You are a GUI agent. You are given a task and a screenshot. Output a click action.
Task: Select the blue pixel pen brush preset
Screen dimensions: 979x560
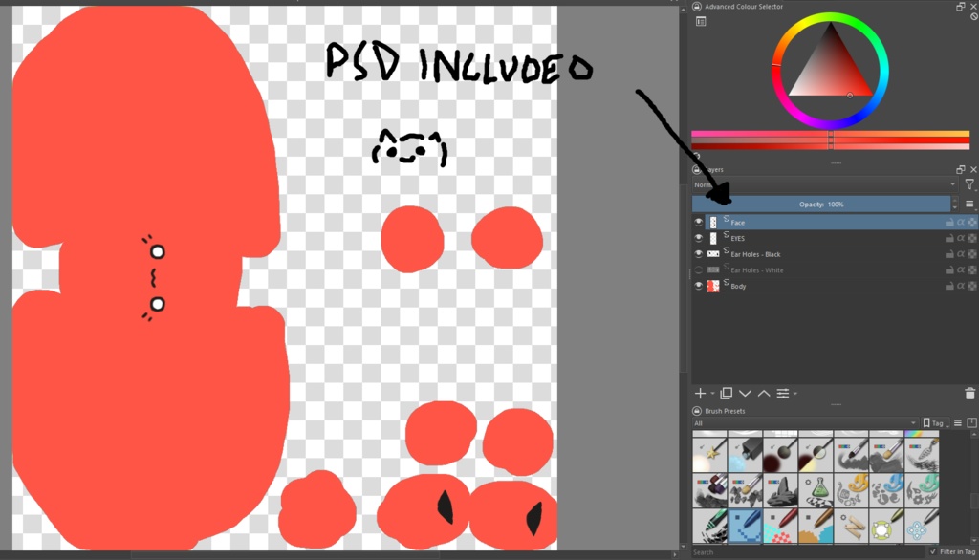[x=745, y=526]
